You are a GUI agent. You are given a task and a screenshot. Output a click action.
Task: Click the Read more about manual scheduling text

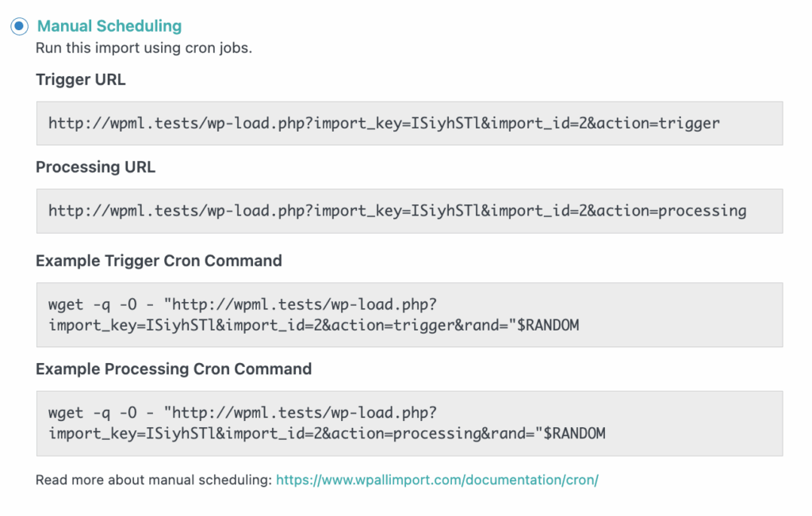[151, 480]
